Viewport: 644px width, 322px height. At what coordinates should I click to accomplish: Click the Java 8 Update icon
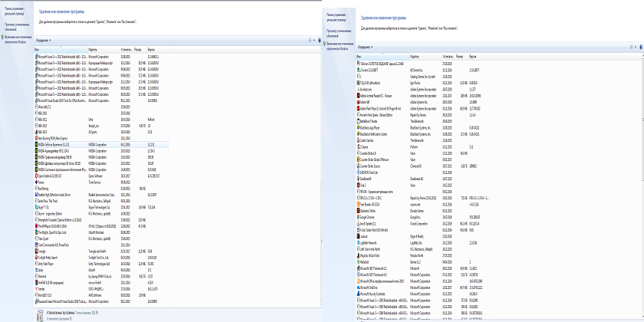[359, 224]
